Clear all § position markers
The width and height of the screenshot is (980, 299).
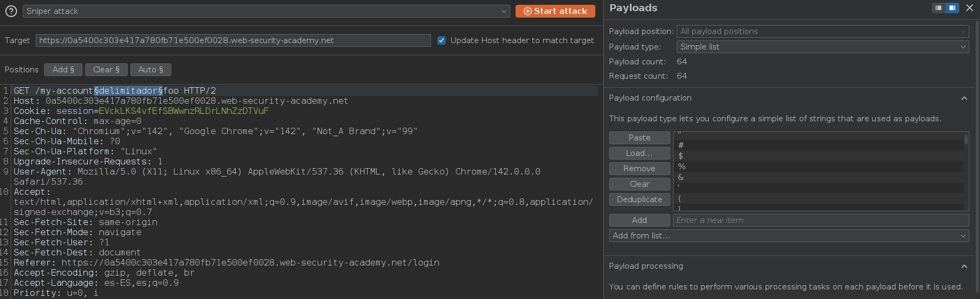[106, 70]
